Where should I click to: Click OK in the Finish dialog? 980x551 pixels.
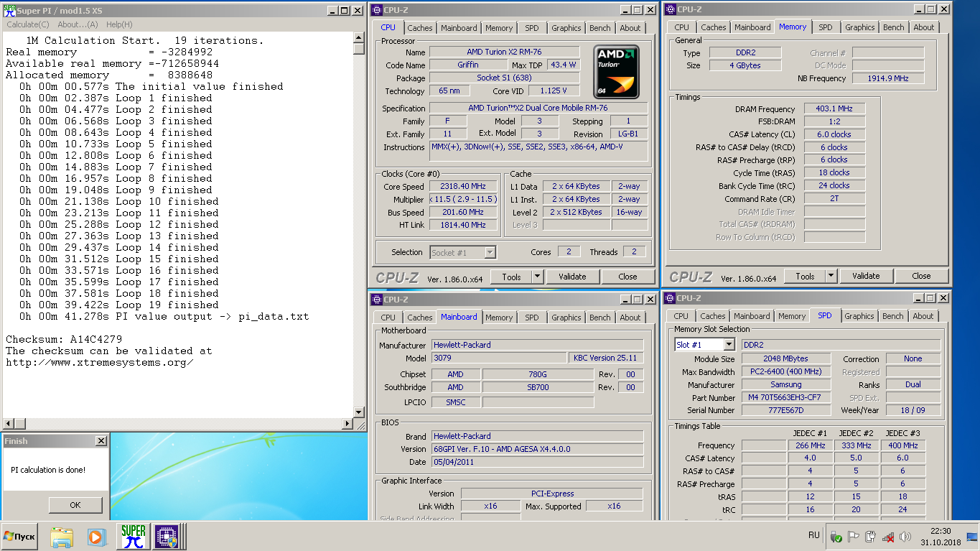pos(75,505)
